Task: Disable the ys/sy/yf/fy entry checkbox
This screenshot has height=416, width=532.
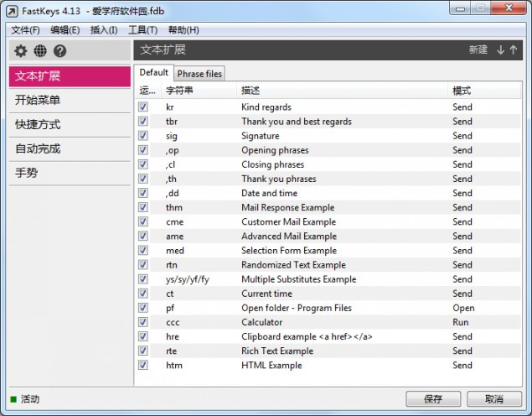Action: tap(142, 278)
